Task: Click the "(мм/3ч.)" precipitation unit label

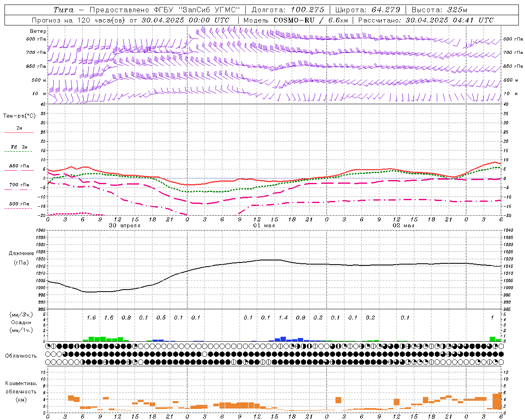Action: [x=21, y=315]
